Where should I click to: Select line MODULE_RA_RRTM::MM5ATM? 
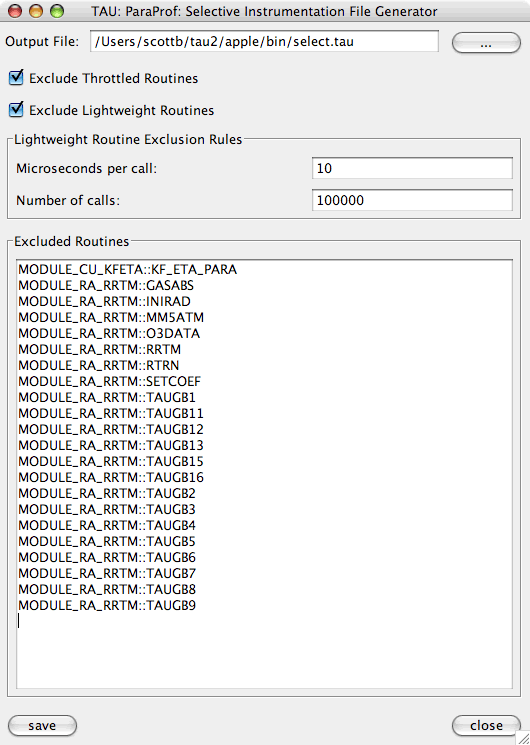[x=111, y=317]
